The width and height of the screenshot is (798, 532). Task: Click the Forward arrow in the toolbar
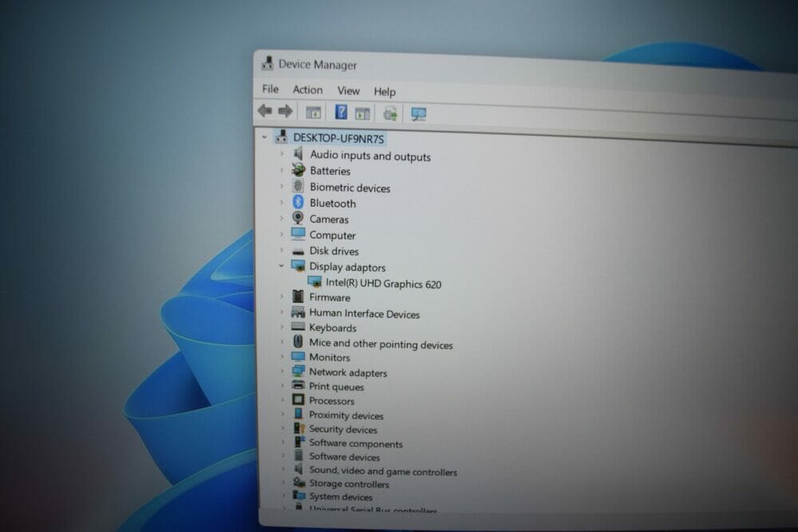(286, 111)
